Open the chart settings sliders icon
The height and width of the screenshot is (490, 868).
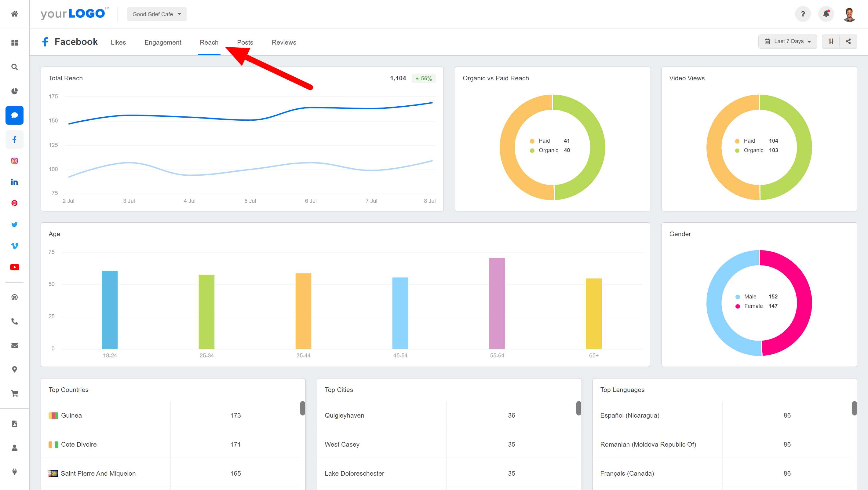pyautogui.click(x=831, y=41)
